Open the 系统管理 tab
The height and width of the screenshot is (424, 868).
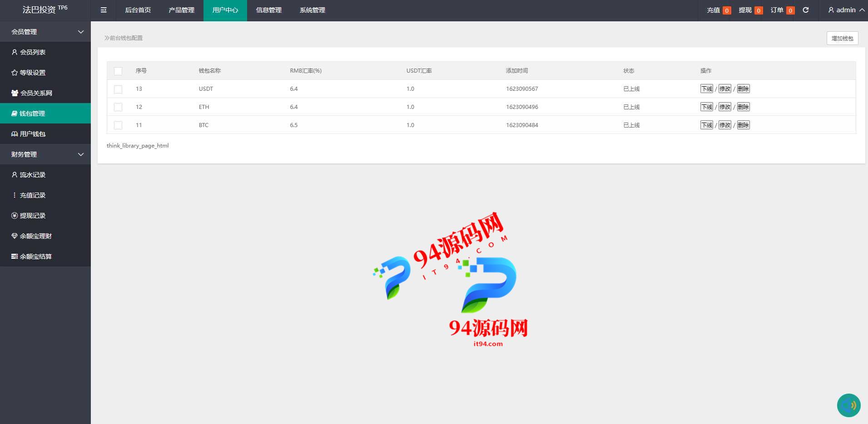click(x=312, y=10)
